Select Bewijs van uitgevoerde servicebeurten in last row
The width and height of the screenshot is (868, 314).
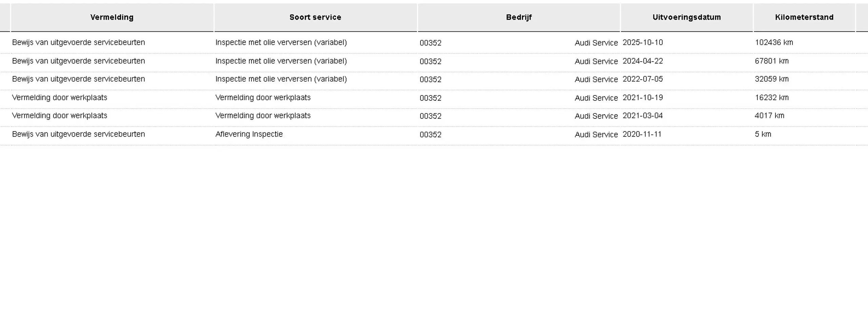(x=78, y=134)
